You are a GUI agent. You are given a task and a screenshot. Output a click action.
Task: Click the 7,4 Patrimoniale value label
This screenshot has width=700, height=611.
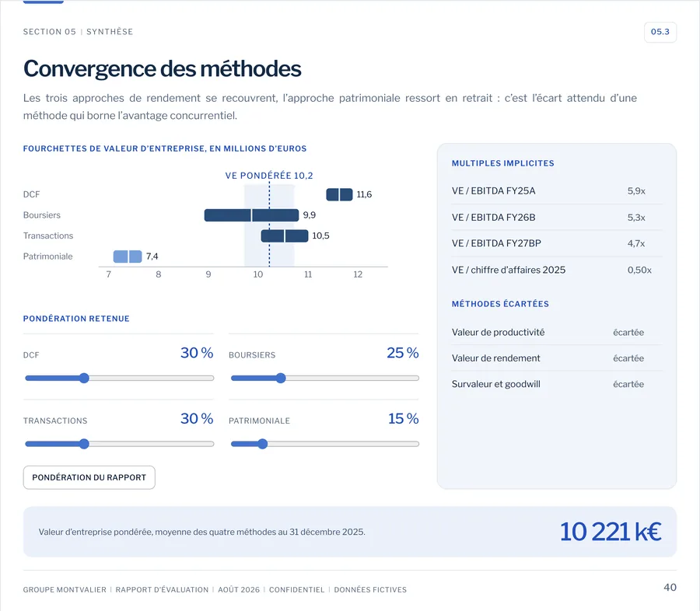152,257
